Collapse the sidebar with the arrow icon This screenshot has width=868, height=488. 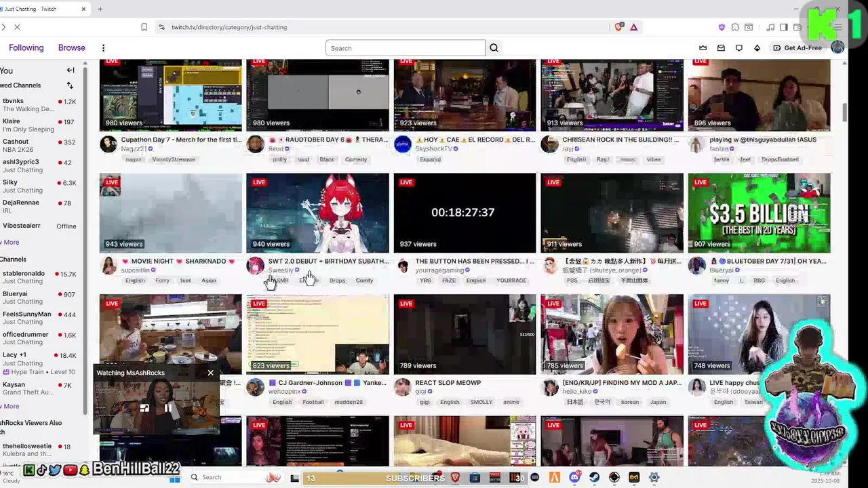[x=71, y=70]
